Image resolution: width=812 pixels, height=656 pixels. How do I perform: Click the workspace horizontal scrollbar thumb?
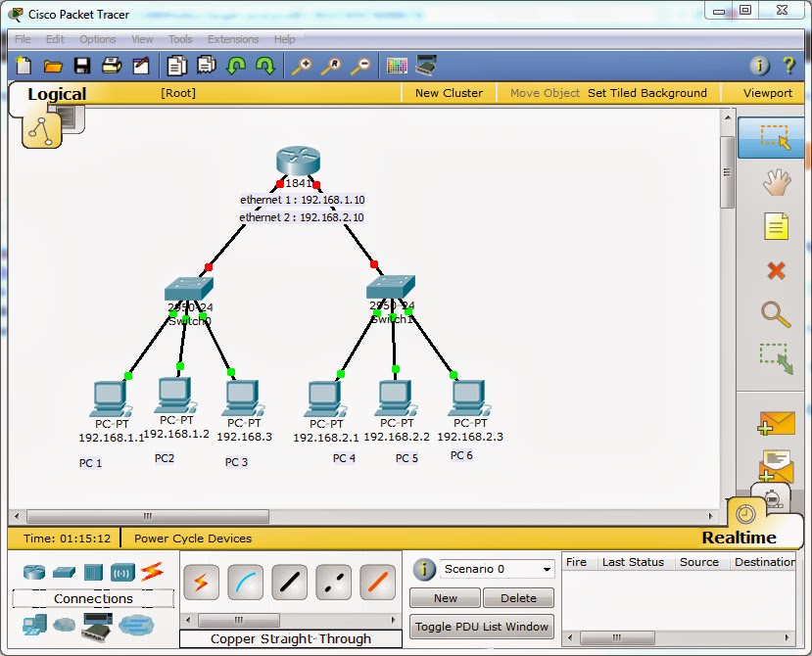148,516
